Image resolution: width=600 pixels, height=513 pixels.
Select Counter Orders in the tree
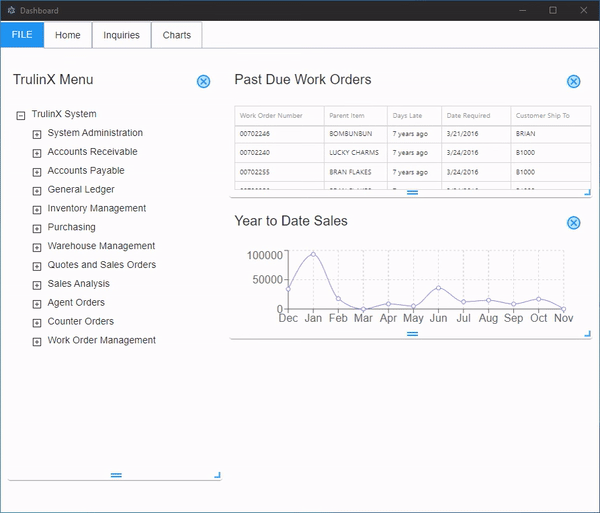coord(80,321)
